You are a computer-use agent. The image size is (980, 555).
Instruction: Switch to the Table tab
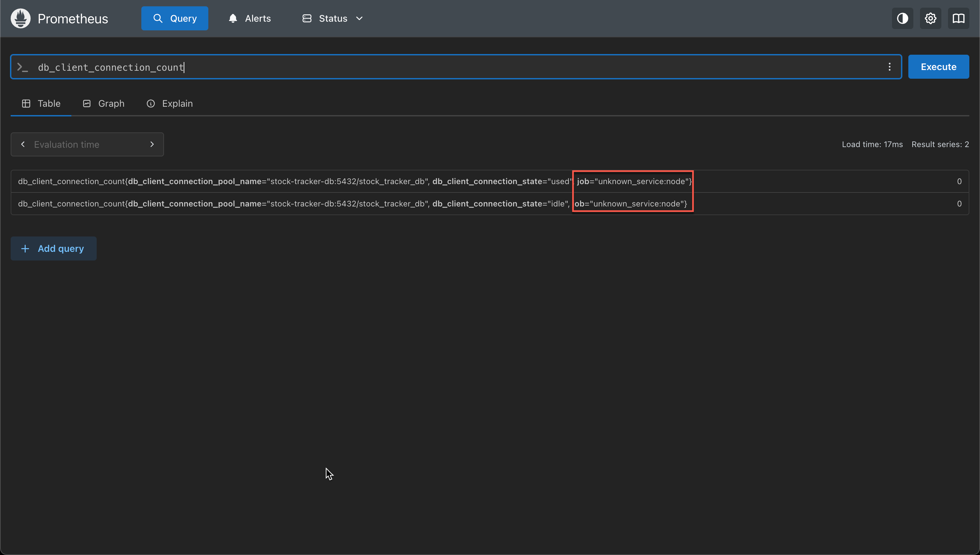(x=41, y=104)
